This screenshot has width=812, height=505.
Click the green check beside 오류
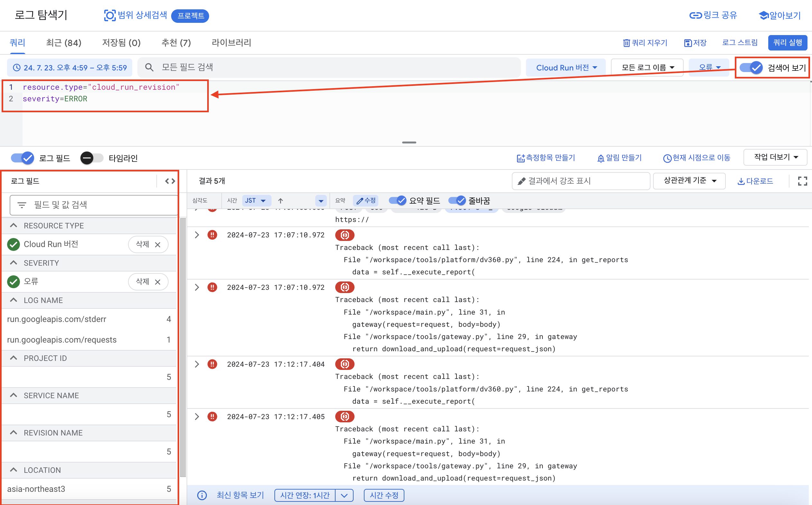point(14,281)
